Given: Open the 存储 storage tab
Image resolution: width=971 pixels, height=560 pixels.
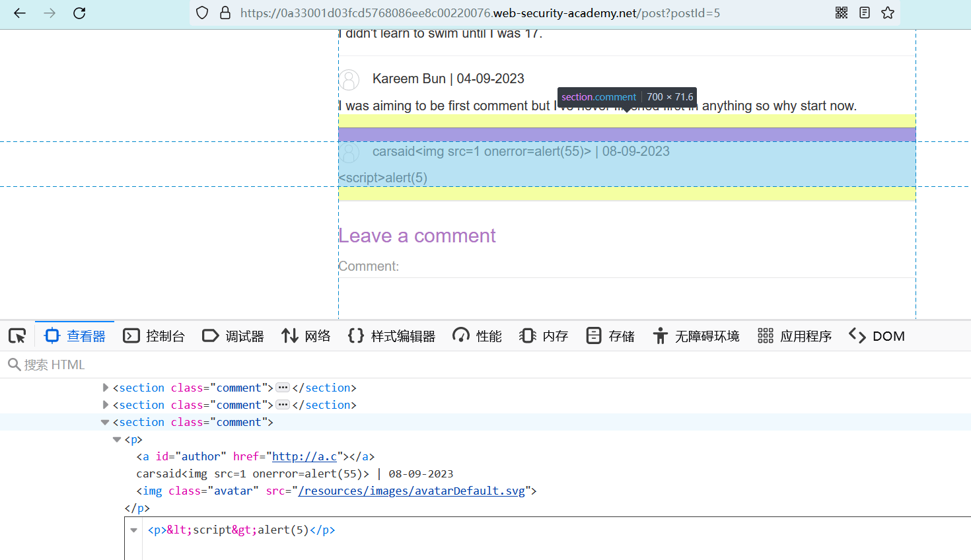Looking at the screenshot, I should pos(610,336).
